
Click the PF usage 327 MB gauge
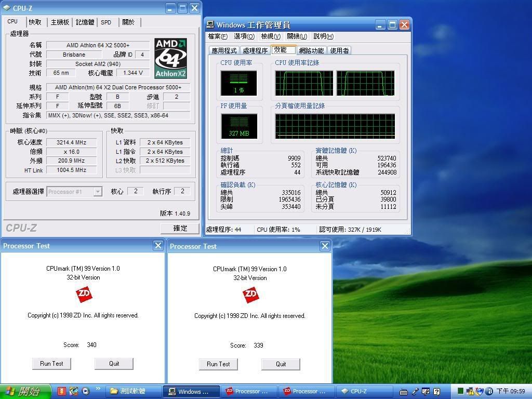[x=239, y=126]
